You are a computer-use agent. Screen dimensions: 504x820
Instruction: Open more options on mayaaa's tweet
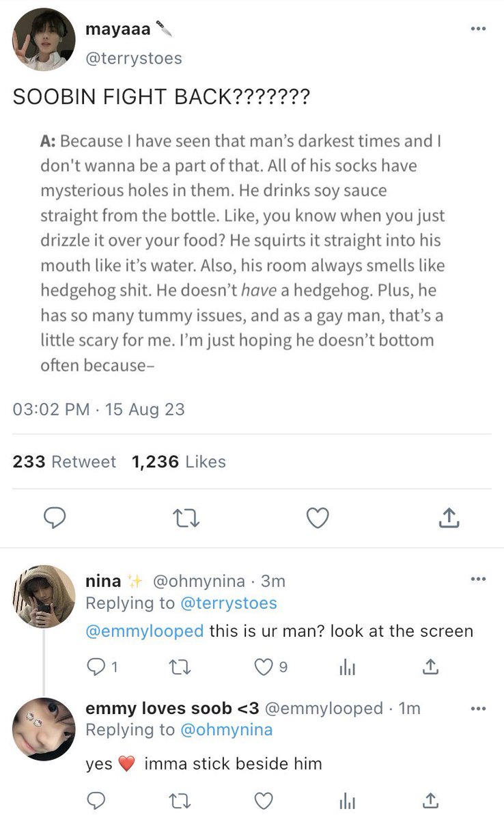tap(479, 28)
